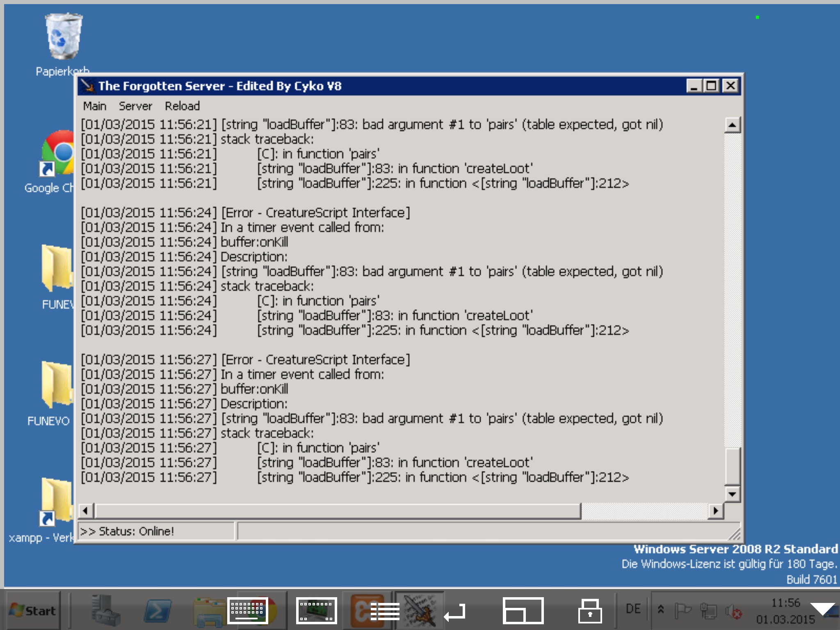Click the 11:56:24 "stack traceback:" log line
Screen dimensions: 840x630
pyautogui.click(x=197, y=286)
